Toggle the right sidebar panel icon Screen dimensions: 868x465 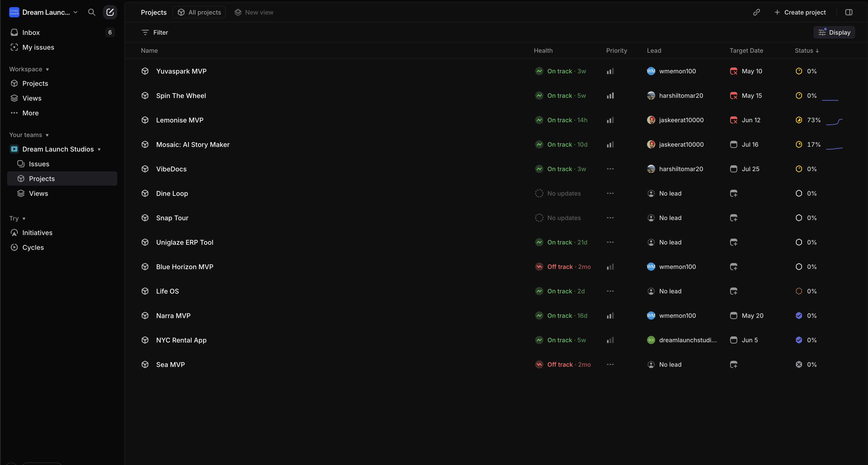[x=849, y=12]
